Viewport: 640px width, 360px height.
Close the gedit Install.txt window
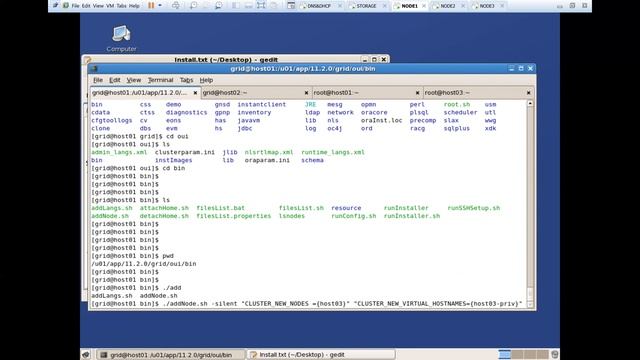(x=384, y=60)
